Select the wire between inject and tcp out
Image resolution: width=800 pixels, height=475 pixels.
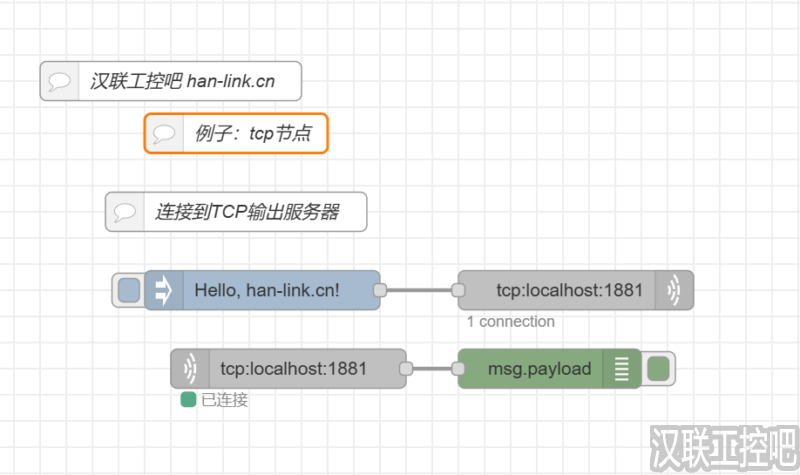tap(419, 290)
